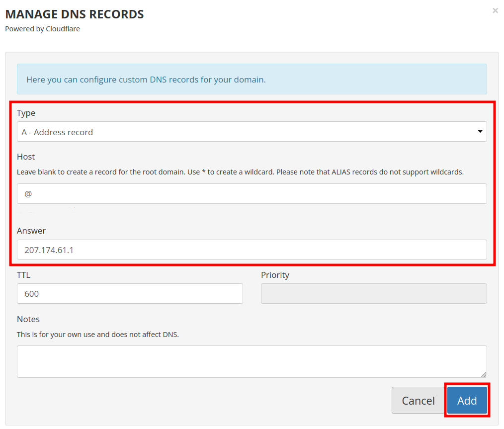Click the Priority field label
This screenshot has width=504, height=429.
click(275, 275)
